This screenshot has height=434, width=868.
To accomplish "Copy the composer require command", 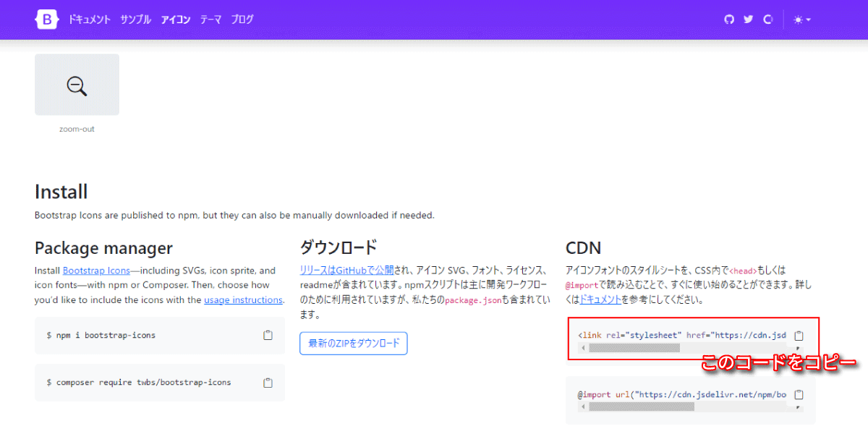I will click(268, 382).
